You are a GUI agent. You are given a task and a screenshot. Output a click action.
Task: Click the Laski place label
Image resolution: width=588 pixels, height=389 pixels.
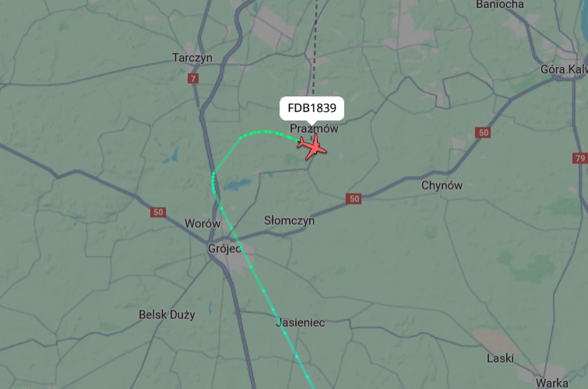pyautogui.click(x=500, y=359)
